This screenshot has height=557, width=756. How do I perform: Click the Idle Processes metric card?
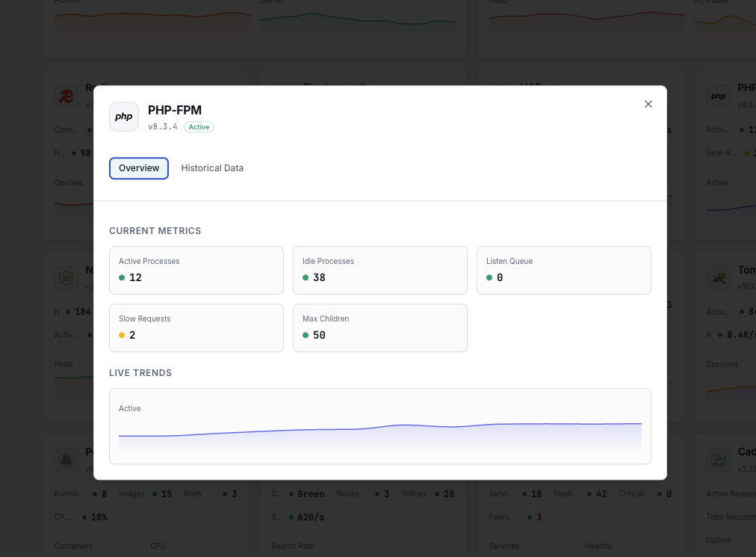coord(379,270)
